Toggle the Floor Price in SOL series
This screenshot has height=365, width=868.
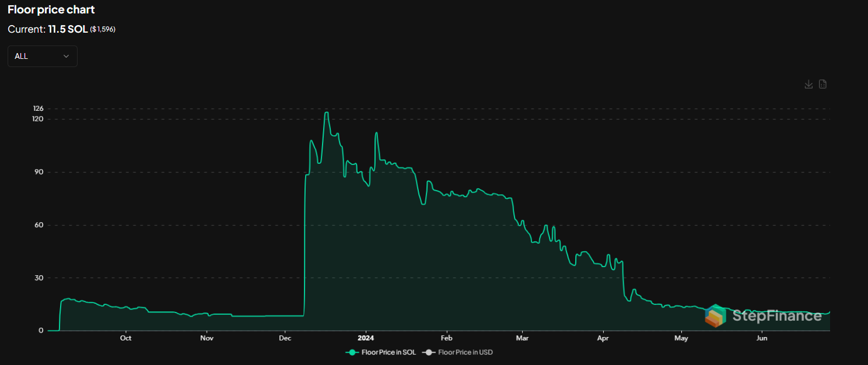[x=388, y=352]
